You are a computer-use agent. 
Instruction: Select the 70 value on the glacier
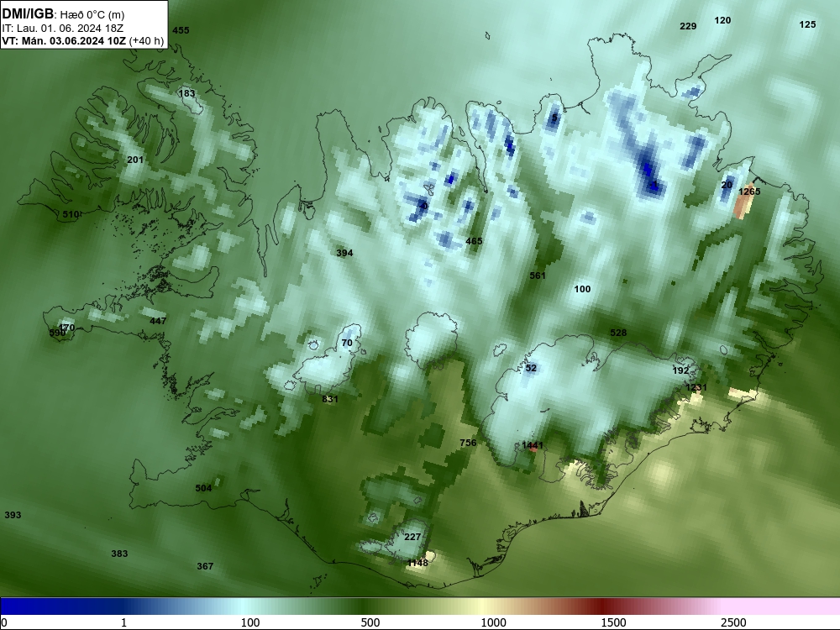point(347,344)
